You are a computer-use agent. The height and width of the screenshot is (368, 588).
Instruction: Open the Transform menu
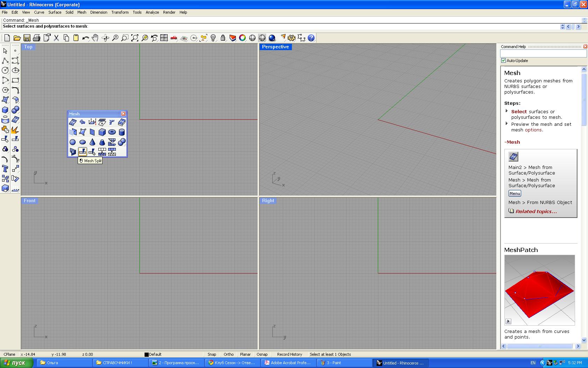coord(120,12)
